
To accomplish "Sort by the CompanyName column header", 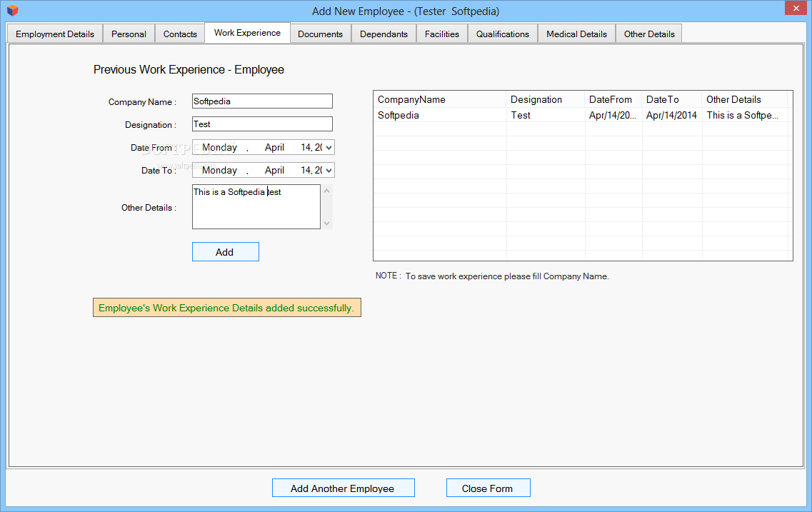I will pos(440,99).
